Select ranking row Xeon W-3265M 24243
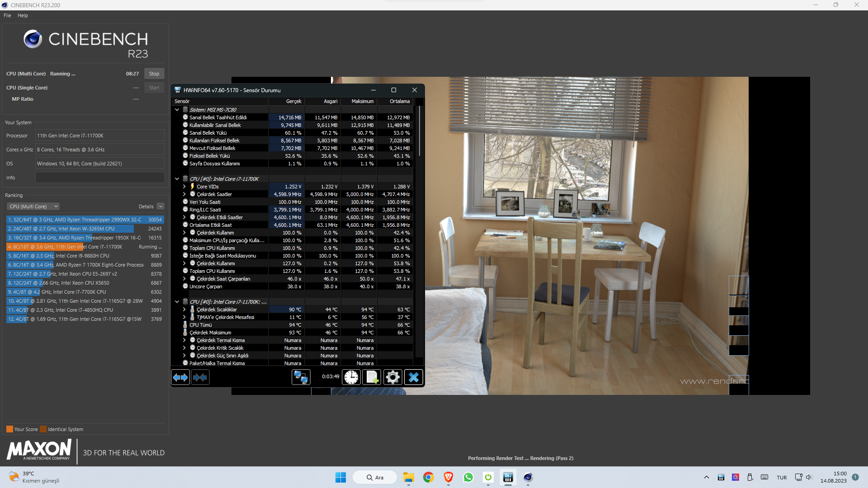The width and height of the screenshot is (868, 488). (x=85, y=229)
